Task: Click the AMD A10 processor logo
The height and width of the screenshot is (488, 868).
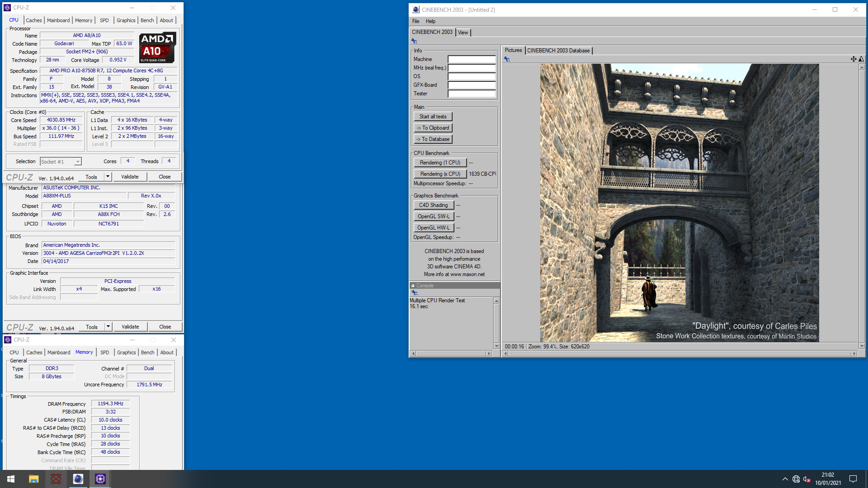Action: (x=157, y=47)
